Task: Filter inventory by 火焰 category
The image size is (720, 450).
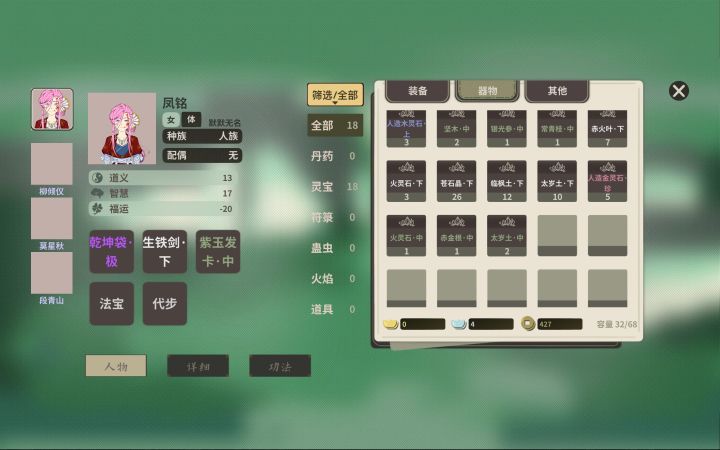Action: coord(335,279)
